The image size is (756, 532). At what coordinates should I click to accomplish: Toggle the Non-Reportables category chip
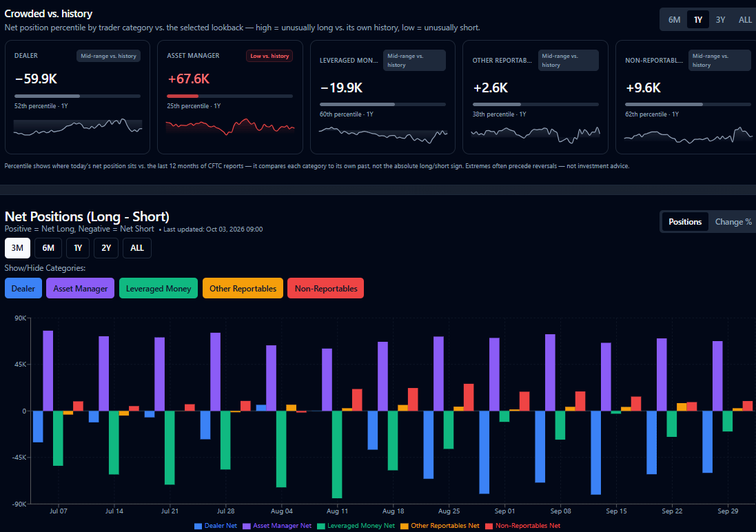coord(326,289)
